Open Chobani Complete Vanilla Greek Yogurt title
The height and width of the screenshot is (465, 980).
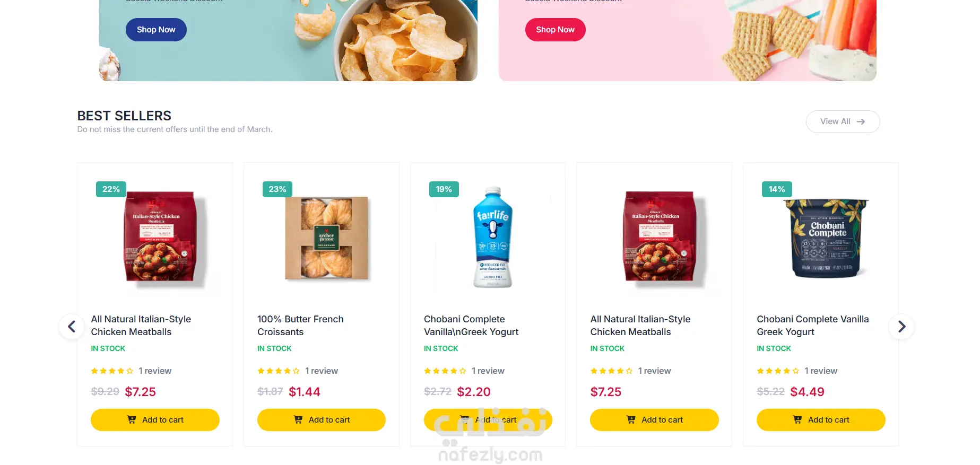coord(812,326)
